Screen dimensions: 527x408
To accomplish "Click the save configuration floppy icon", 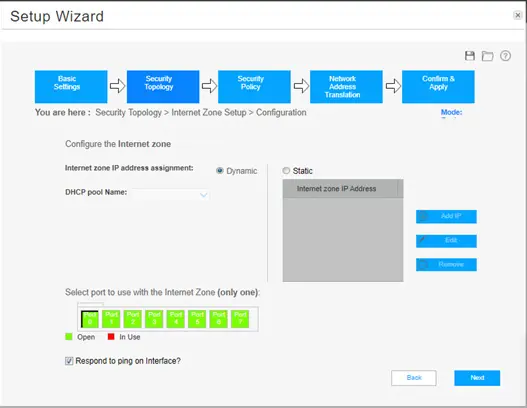I will coord(470,56).
